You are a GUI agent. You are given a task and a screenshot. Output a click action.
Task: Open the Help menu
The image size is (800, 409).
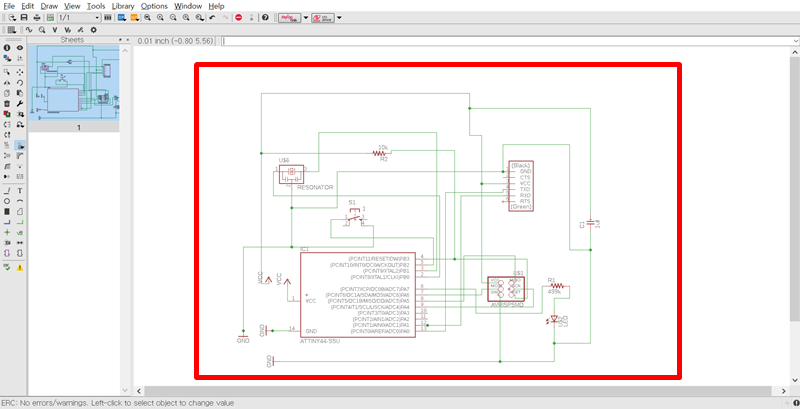(x=216, y=6)
